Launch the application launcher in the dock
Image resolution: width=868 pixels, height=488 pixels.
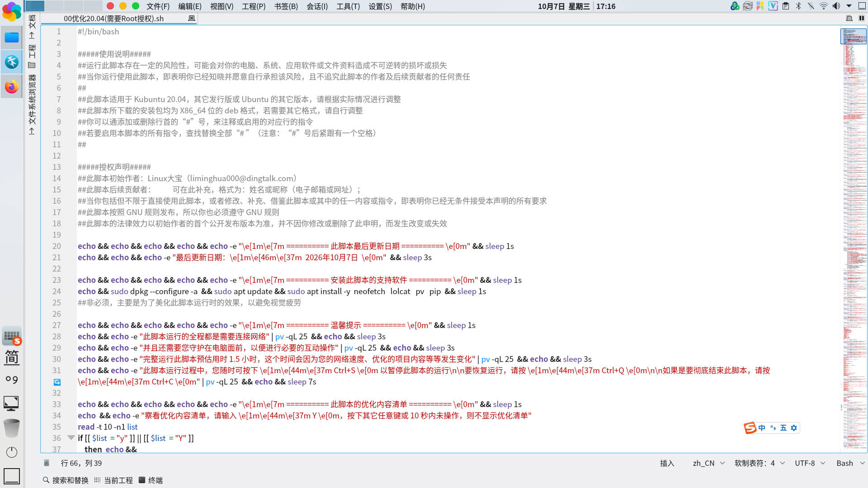pyautogui.click(x=12, y=12)
